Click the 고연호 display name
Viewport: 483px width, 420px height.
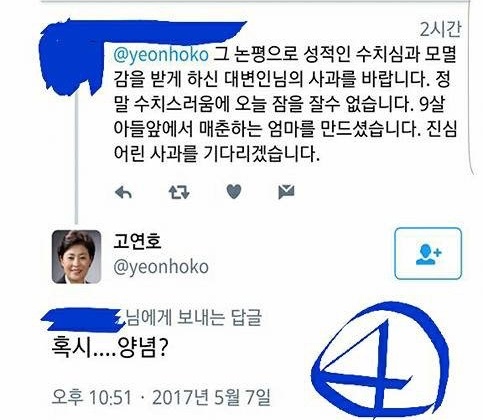pos(137,241)
